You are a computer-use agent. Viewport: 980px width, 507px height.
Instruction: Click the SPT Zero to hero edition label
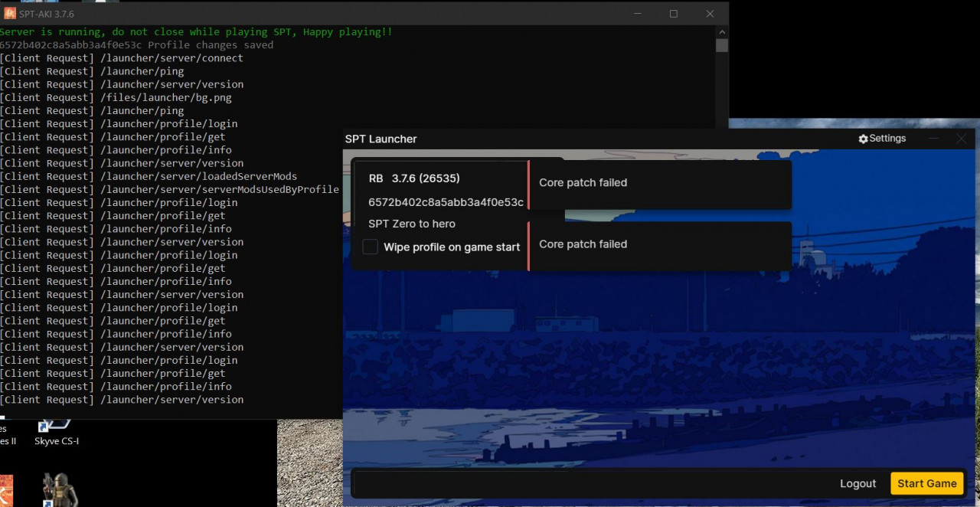pos(411,224)
